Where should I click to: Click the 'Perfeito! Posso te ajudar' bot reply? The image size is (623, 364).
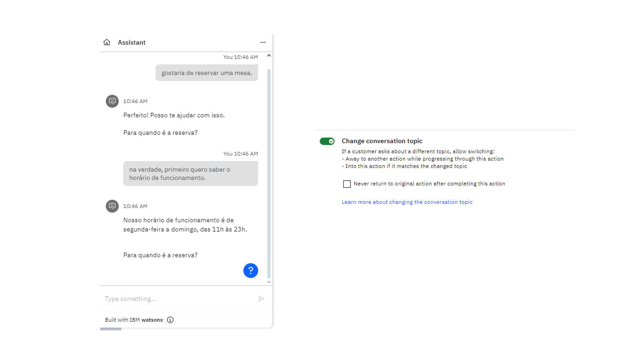click(x=174, y=115)
